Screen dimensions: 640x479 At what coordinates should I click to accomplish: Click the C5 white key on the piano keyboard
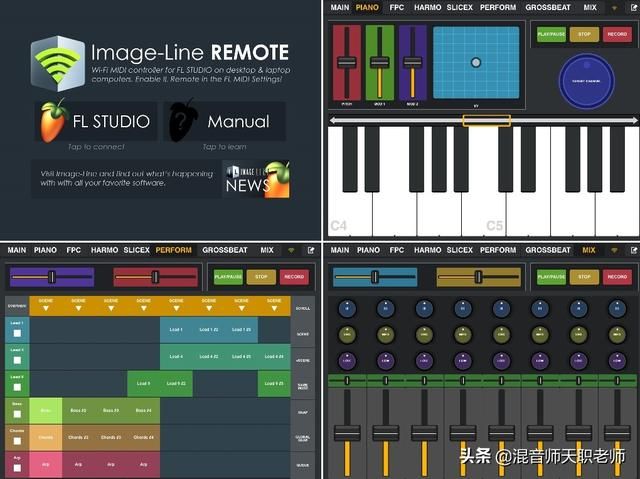(x=484, y=182)
